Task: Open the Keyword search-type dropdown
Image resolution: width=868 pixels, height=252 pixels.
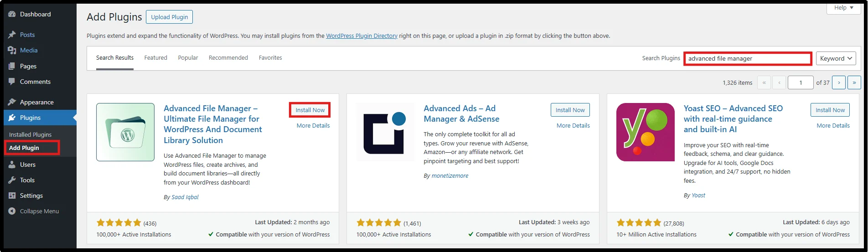Action: point(836,58)
